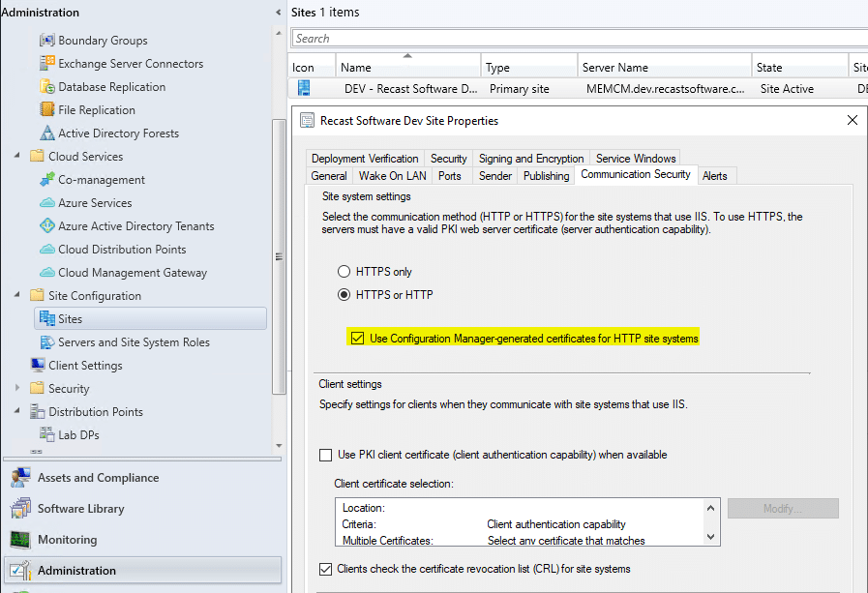The height and width of the screenshot is (593, 868).
Task: Uncheck Configuration Manager-generated certificates option
Action: click(x=358, y=337)
